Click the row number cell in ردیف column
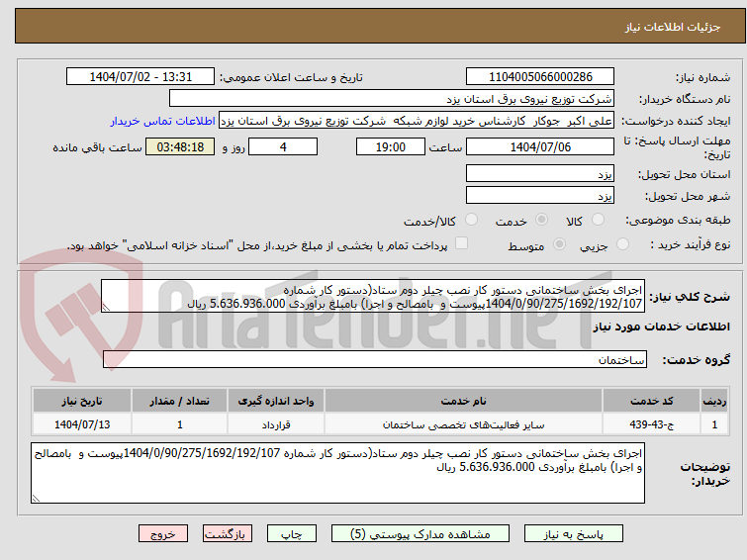747x560 pixels. click(714, 424)
